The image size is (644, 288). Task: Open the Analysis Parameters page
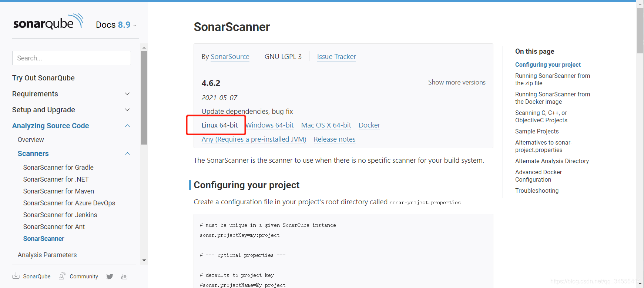pyautogui.click(x=47, y=255)
